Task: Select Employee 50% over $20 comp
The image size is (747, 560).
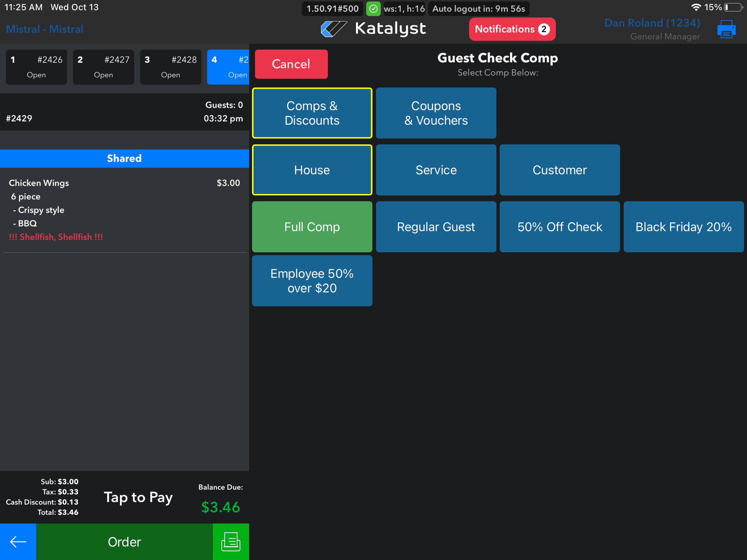Action: pos(312,281)
